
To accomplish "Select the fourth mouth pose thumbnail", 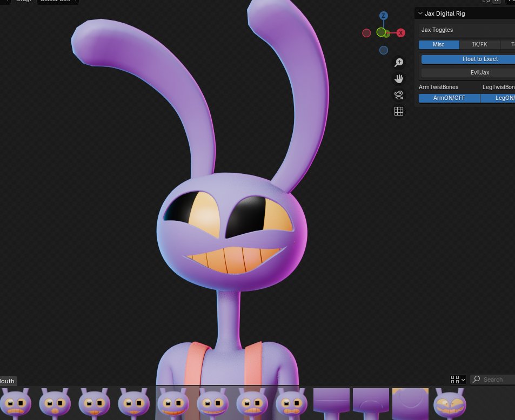I will point(133,404).
